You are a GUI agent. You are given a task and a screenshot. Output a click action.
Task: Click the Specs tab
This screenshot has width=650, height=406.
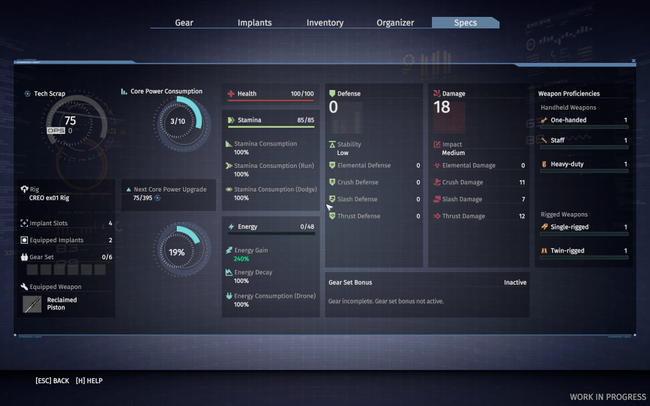click(x=465, y=22)
